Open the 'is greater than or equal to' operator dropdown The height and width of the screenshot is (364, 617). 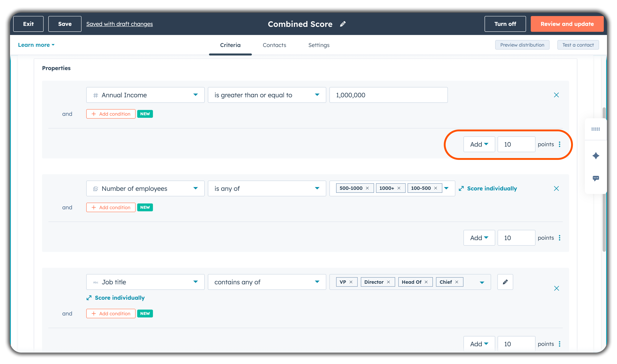pos(267,95)
